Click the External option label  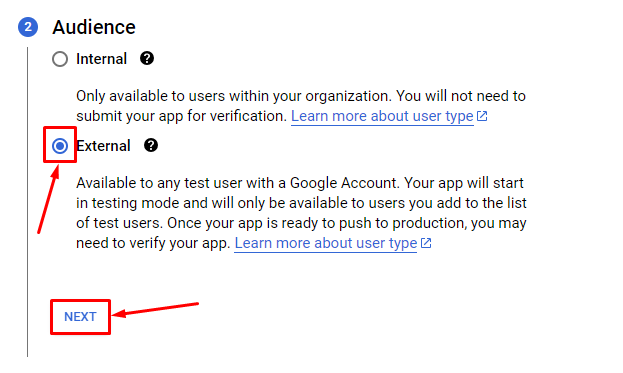103,146
